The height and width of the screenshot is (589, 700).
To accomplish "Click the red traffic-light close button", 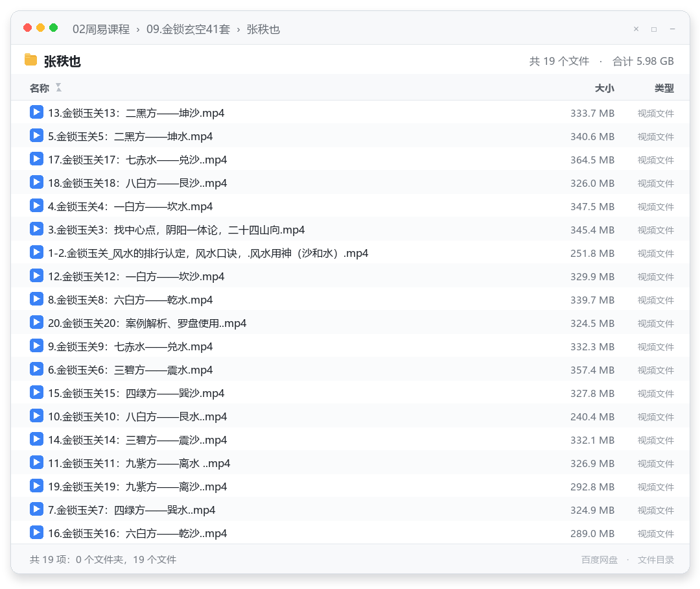I will (x=28, y=28).
